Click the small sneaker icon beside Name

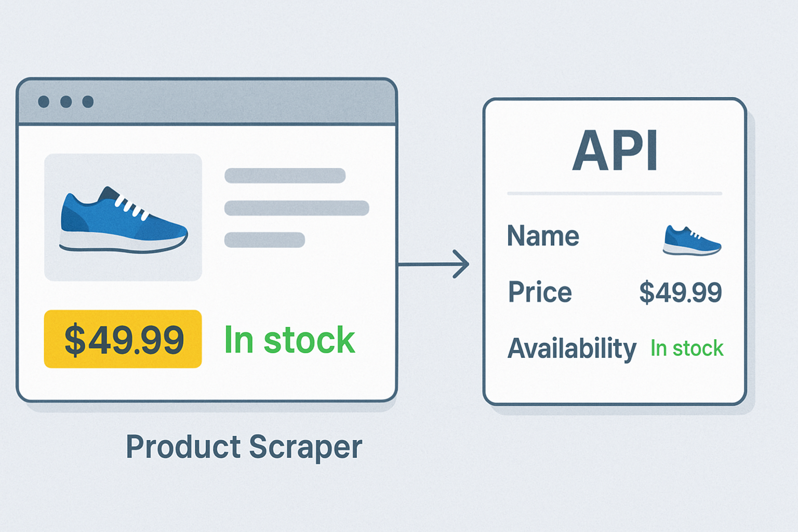(x=692, y=241)
